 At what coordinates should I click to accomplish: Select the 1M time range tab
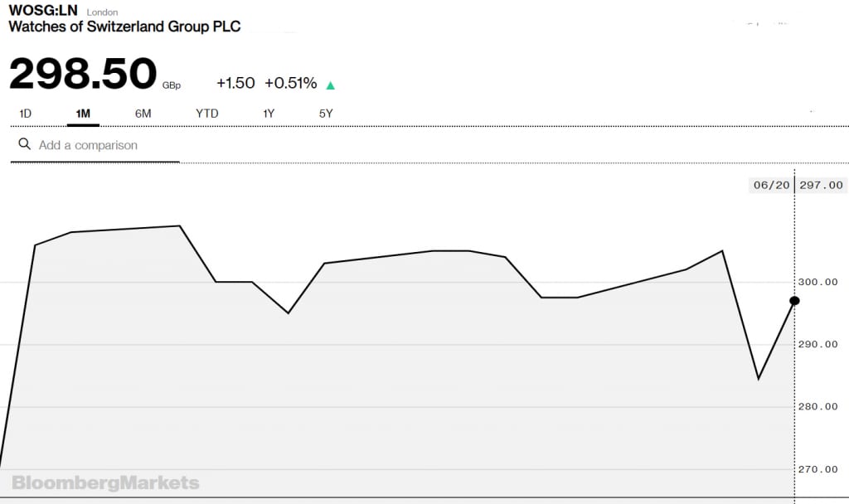coord(83,113)
